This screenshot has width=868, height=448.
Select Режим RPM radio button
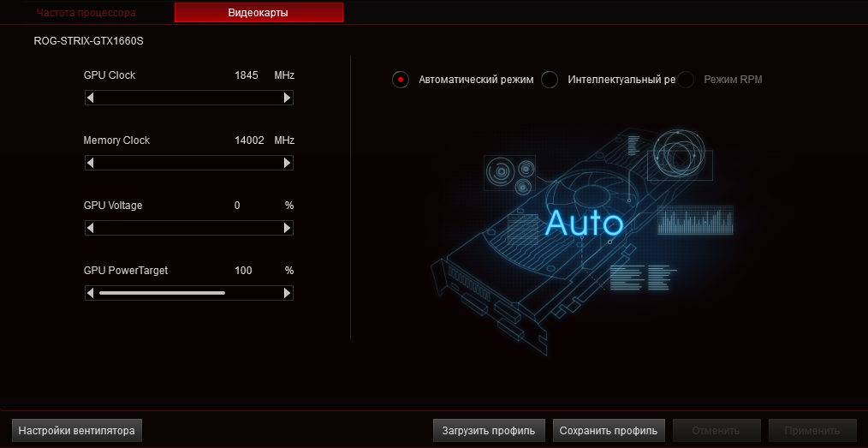(686, 80)
